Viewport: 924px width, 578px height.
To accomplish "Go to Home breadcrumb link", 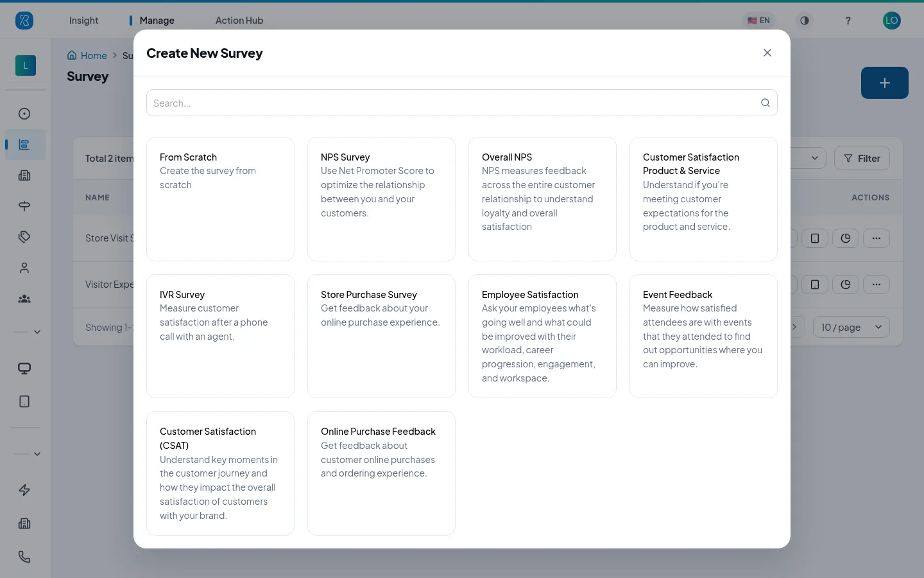I will (87, 56).
